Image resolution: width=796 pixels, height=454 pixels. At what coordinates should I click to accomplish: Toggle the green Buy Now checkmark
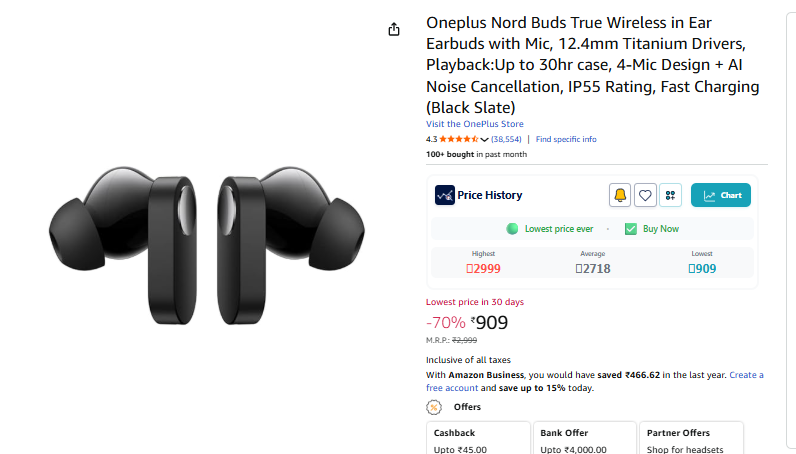[631, 229]
